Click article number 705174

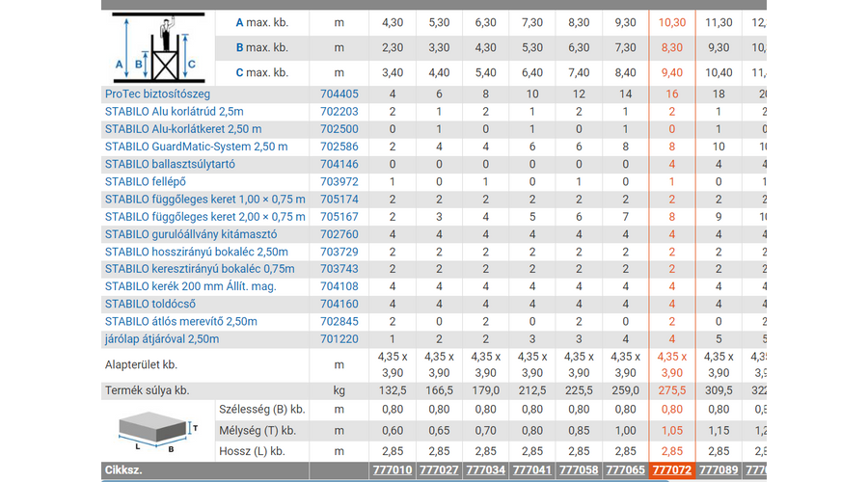click(x=339, y=200)
